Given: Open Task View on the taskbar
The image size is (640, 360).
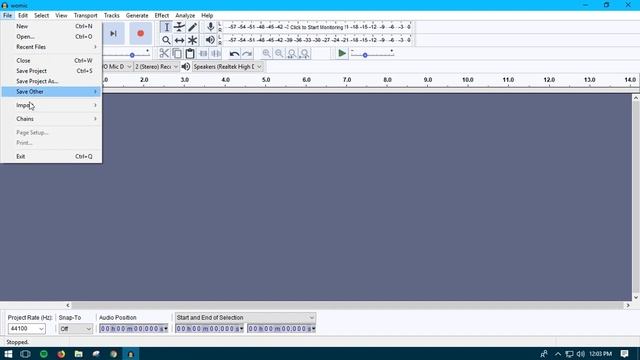Looking at the screenshot, I should click(25, 354).
